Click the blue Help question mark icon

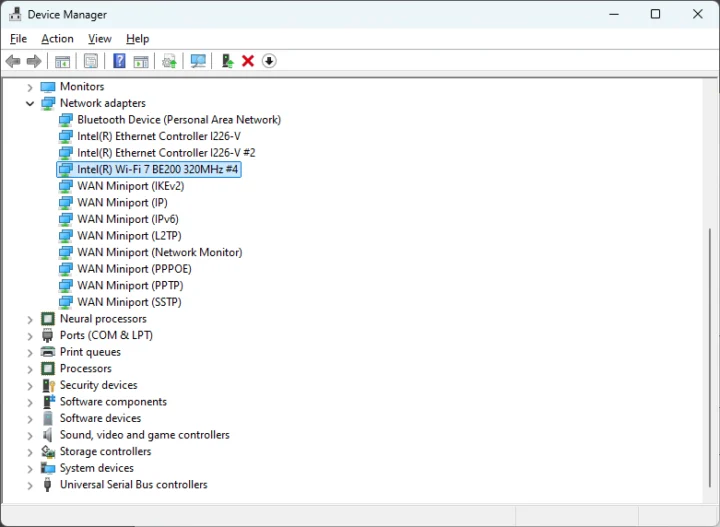point(119,61)
